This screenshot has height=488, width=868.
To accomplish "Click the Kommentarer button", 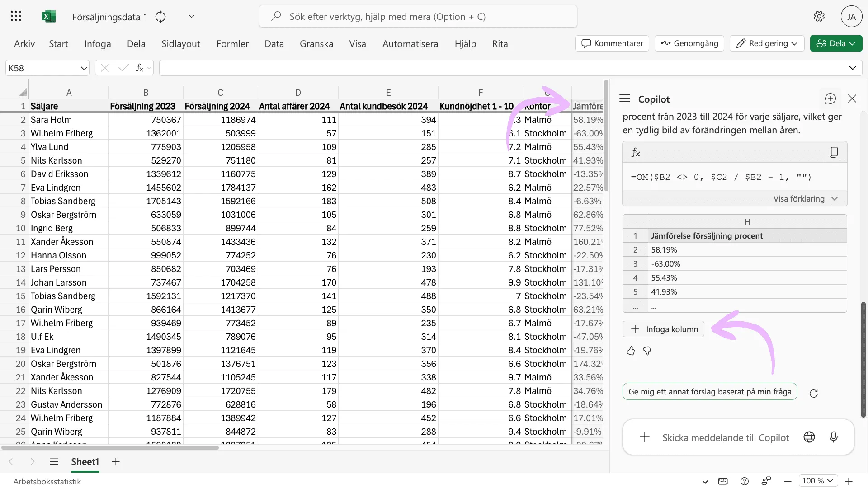I will pyautogui.click(x=612, y=43).
